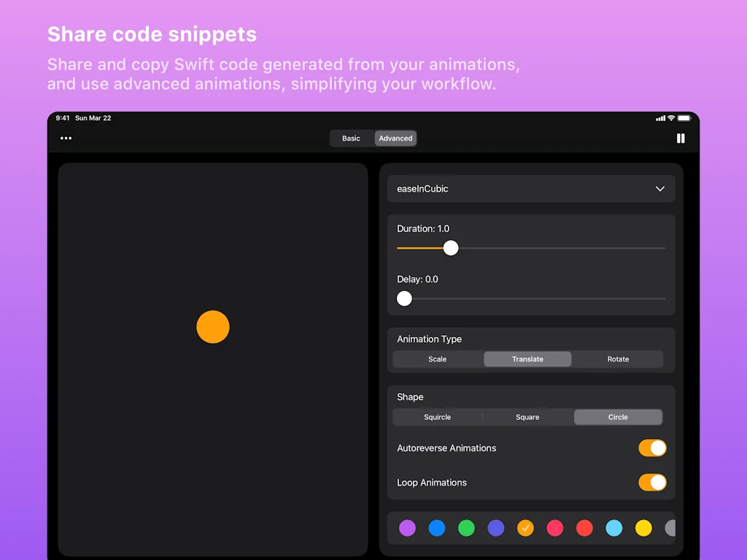This screenshot has height=560, width=747.
Task: Select Scale animation type
Action: click(438, 359)
